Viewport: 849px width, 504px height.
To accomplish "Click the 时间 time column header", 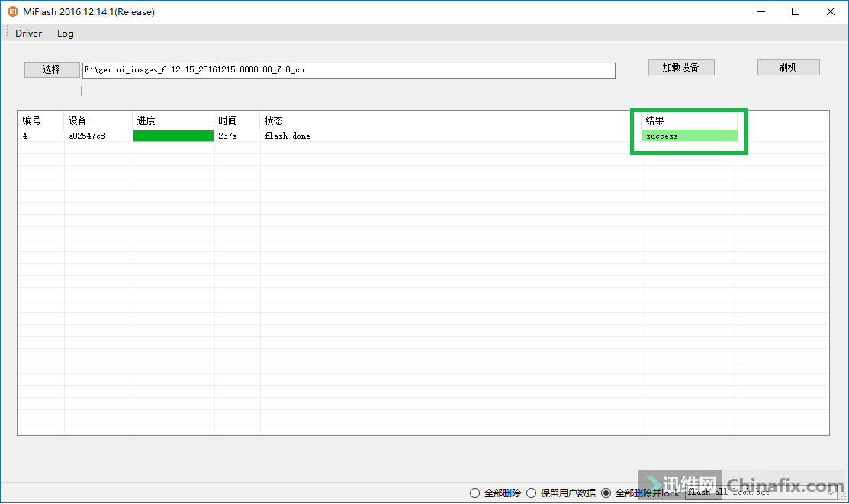I will 229,120.
